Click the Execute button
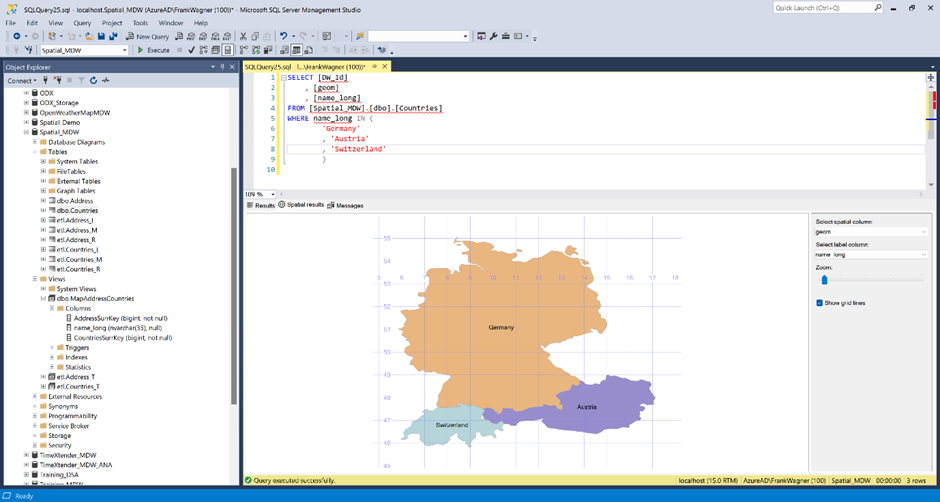Image resolution: width=940 pixels, height=502 pixels. coord(153,50)
